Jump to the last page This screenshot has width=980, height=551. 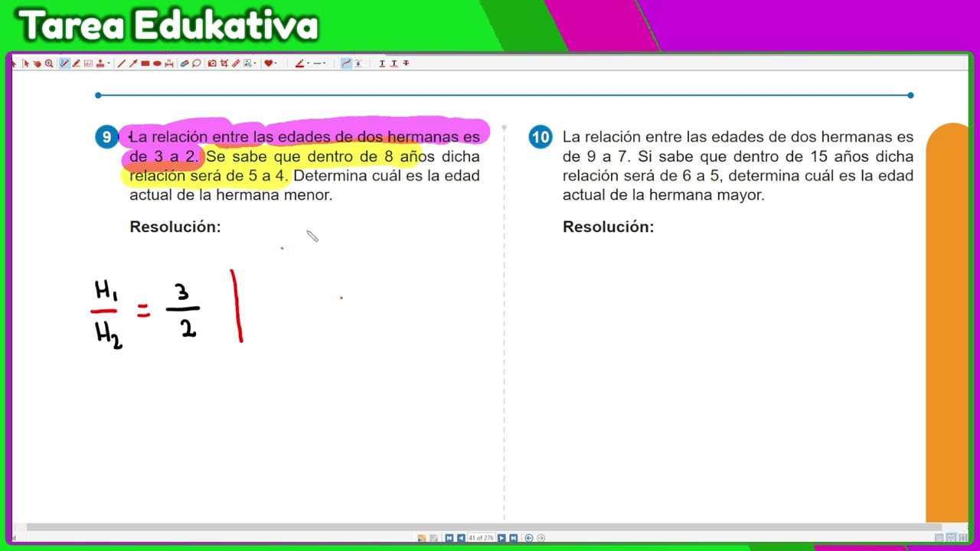[x=514, y=538]
